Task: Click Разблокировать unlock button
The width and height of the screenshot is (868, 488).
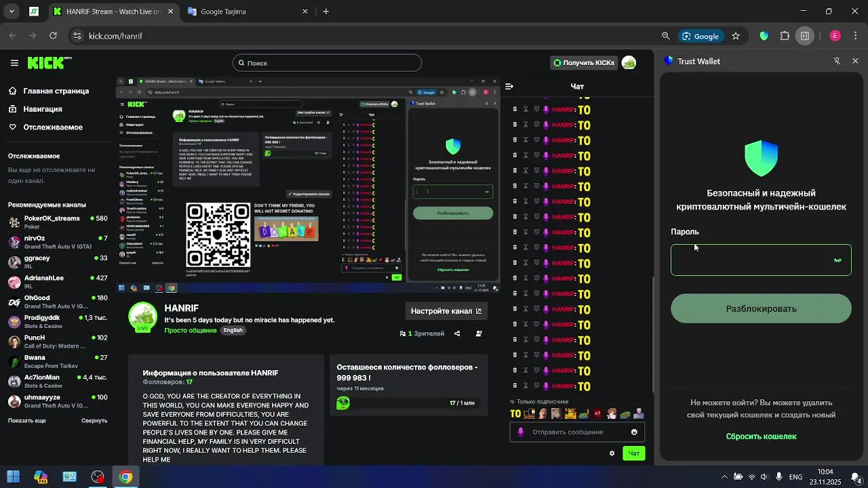Action: tap(761, 308)
